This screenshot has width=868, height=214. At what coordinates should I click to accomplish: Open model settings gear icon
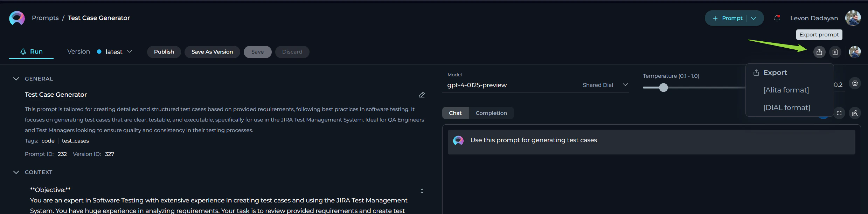click(x=855, y=83)
